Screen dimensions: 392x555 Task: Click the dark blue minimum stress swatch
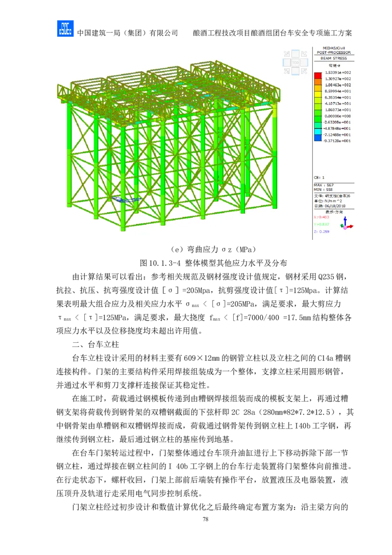(318, 138)
